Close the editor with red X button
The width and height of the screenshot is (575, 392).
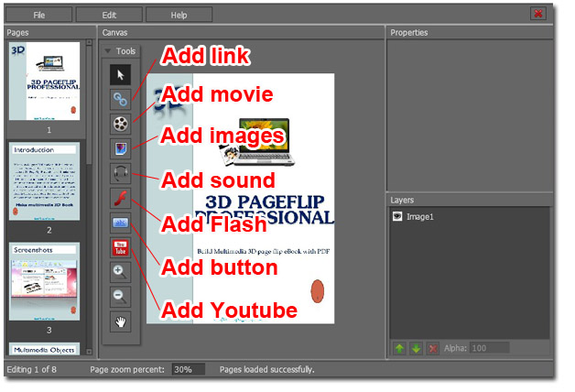(538, 14)
